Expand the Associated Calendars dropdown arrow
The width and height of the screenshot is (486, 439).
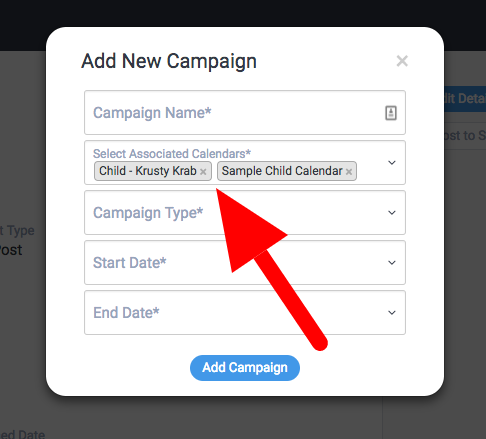point(392,163)
